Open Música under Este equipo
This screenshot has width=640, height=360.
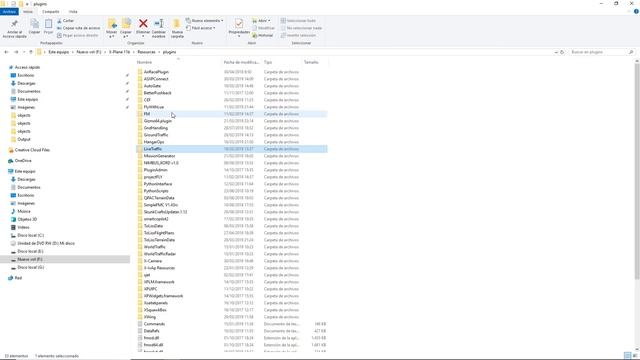[24, 211]
